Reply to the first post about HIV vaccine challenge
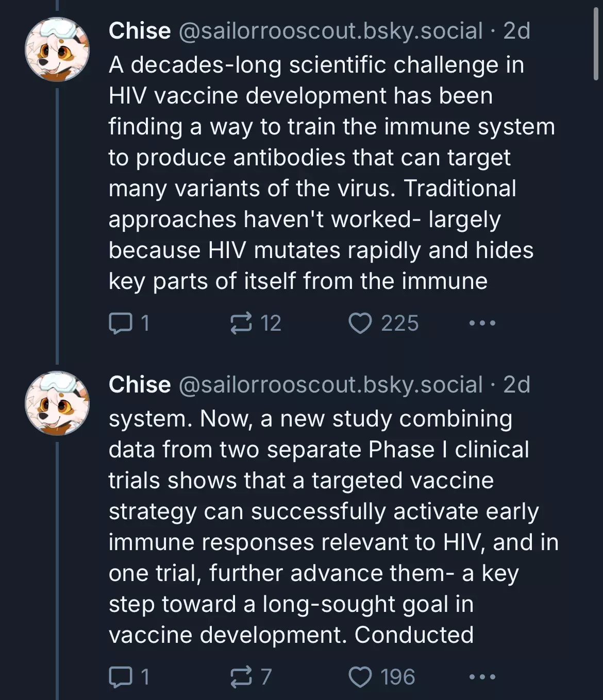Screen dimensions: 603x700 (129, 323)
